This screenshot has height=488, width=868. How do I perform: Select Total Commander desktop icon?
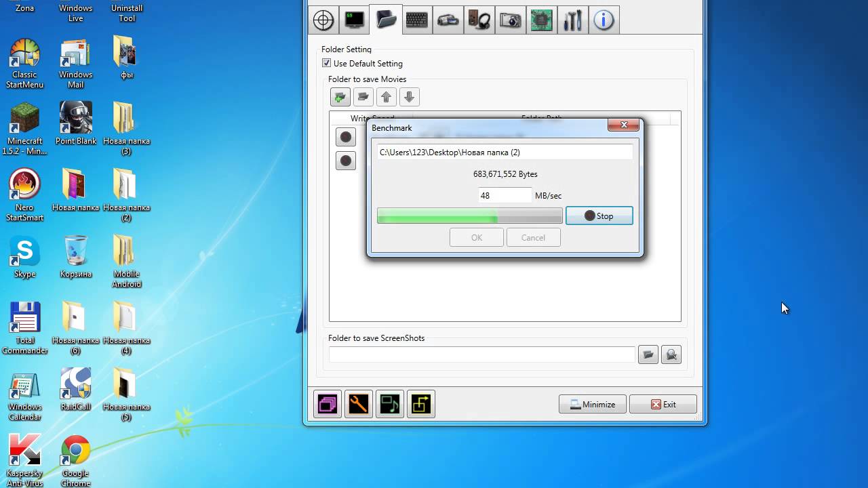pos(24,329)
